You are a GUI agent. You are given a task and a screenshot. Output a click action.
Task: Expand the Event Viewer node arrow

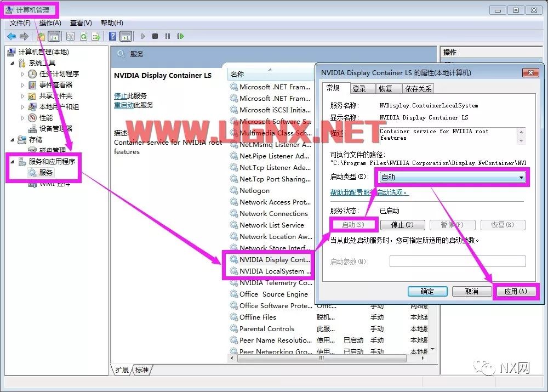[22, 85]
